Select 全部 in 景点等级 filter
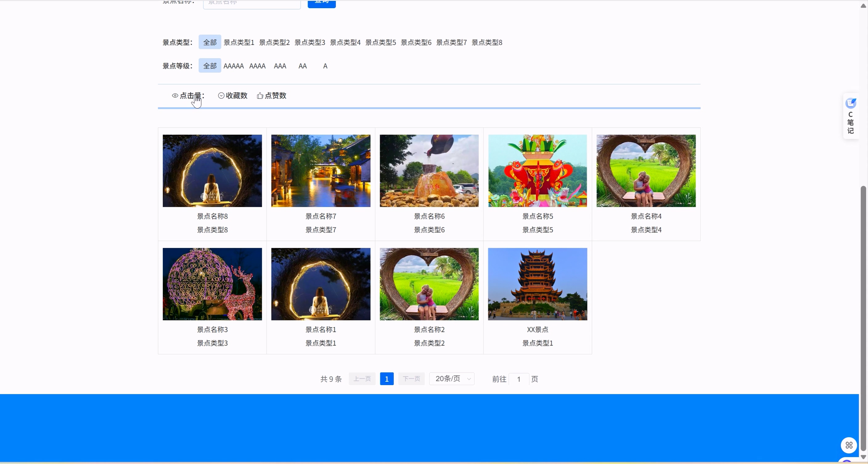 [x=210, y=66]
